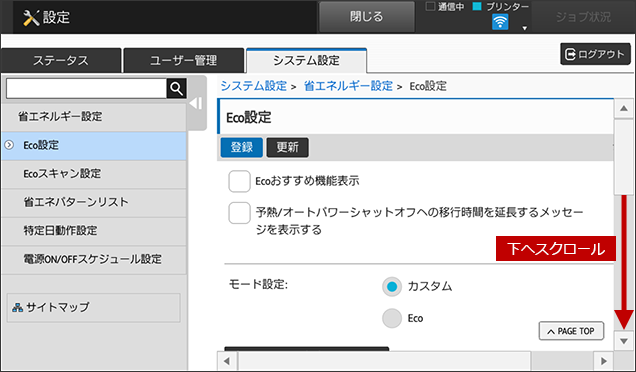The image size is (636, 372).
Task: Click the horizontal scrollbar left arrow
Action: point(227,361)
